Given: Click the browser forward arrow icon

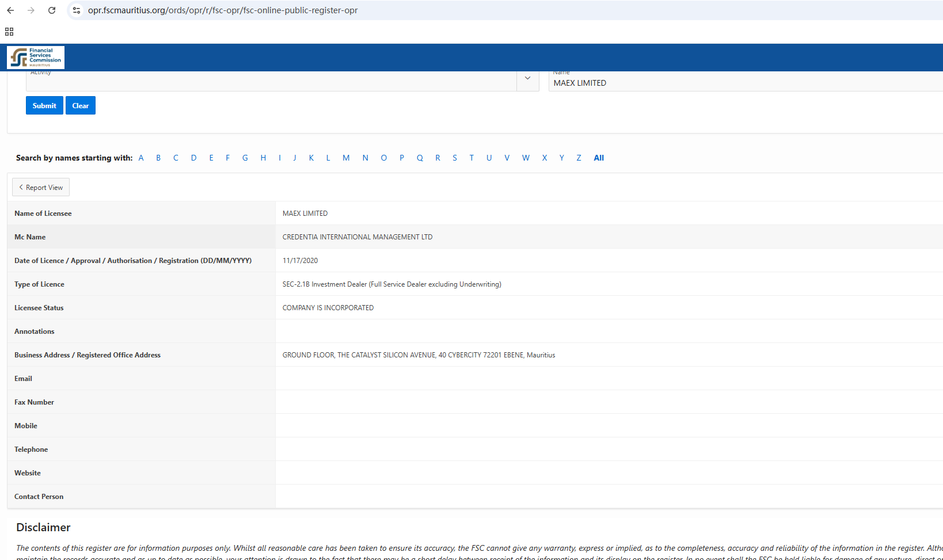Looking at the screenshot, I should (31, 10).
